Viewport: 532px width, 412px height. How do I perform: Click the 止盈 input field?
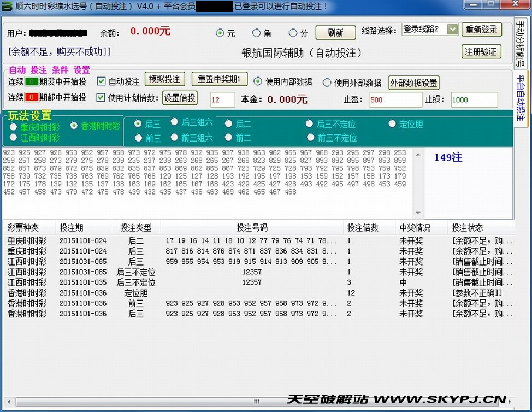(395, 100)
